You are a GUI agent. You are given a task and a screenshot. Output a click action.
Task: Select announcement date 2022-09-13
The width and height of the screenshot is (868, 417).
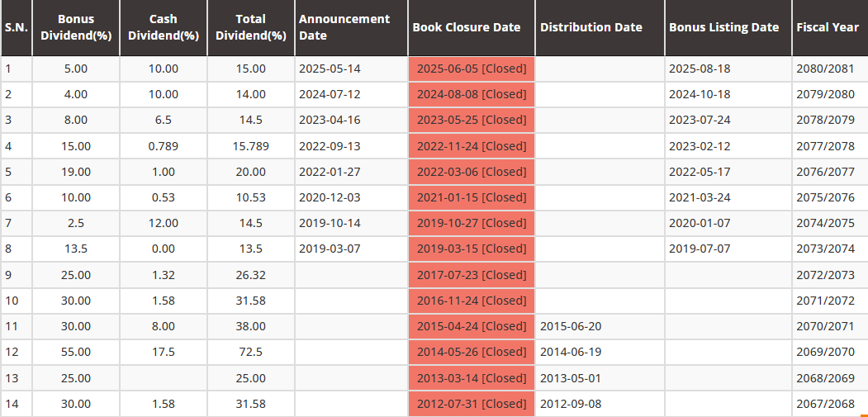(x=330, y=146)
